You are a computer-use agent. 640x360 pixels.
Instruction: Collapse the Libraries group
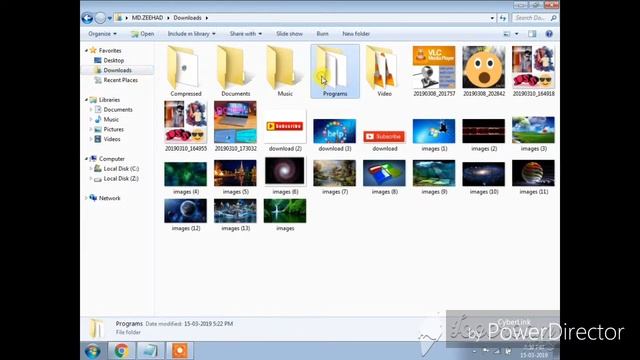[x=86, y=100]
